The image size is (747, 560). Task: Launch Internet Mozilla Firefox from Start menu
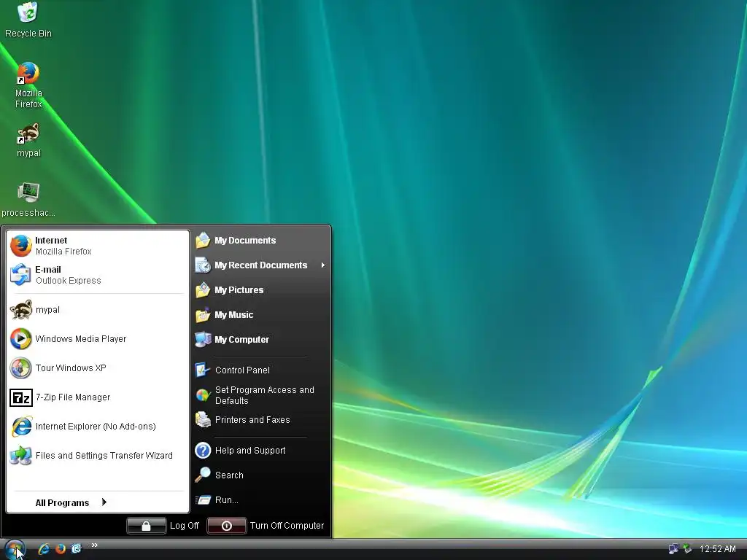(x=97, y=246)
